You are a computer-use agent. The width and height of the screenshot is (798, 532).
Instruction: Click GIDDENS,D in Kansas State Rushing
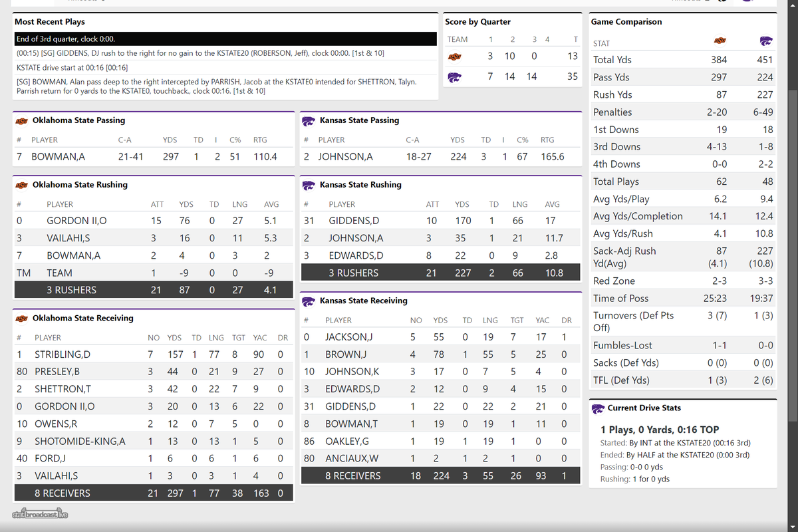pyautogui.click(x=354, y=221)
